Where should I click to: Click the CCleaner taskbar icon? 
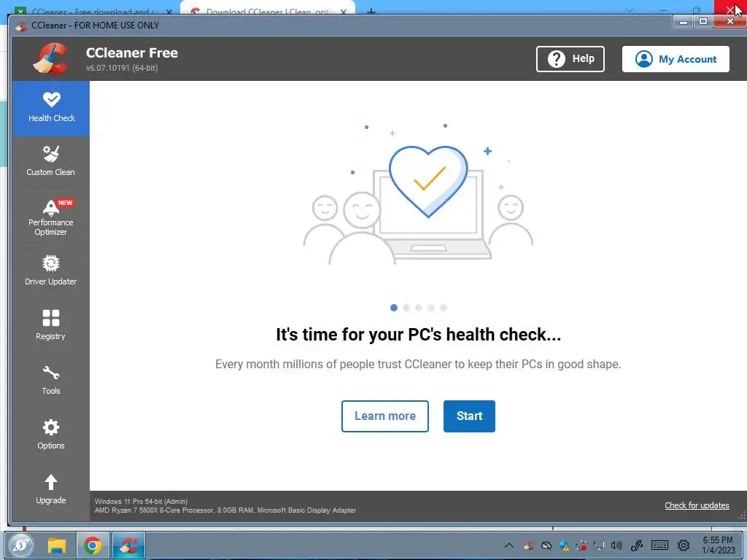tap(128, 545)
